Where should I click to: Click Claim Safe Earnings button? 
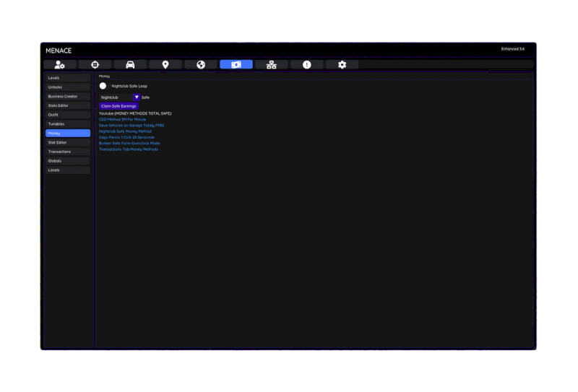pyautogui.click(x=118, y=106)
